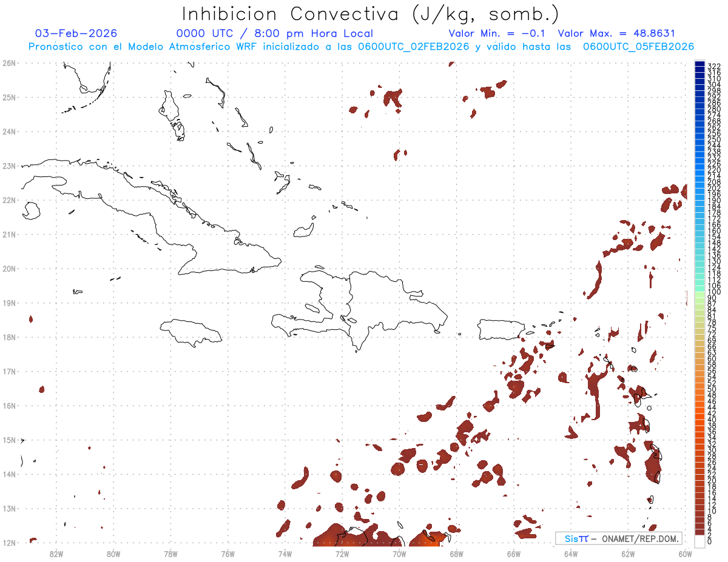Click the date '03-Feb-2026'

[76, 33]
